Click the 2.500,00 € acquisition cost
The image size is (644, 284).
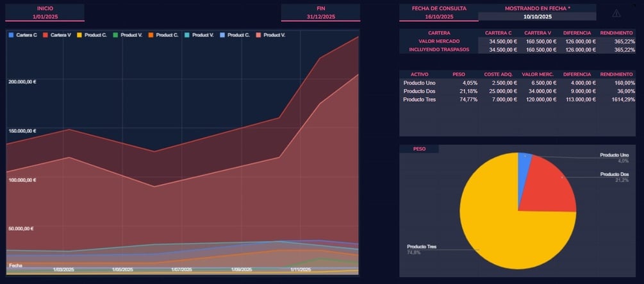(x=504, y=83)
